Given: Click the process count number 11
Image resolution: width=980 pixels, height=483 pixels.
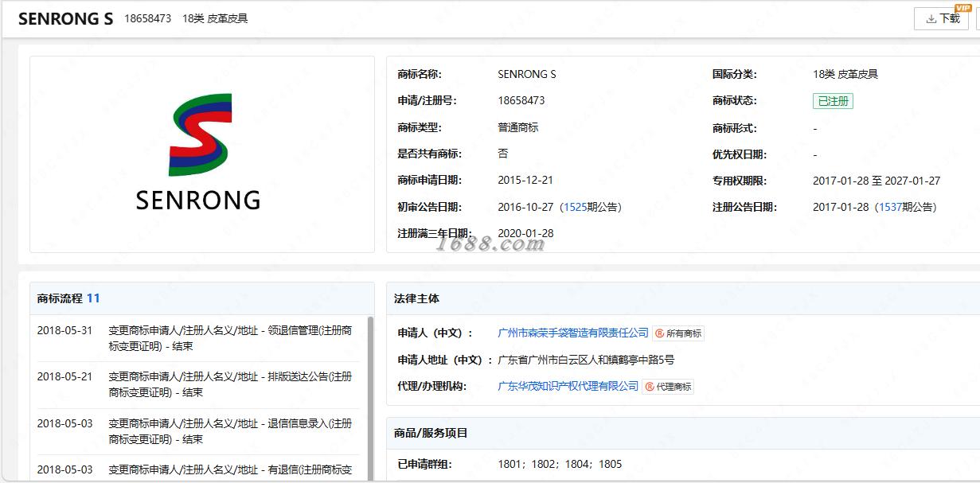Looking at the screenshot, I should [93, 298].
